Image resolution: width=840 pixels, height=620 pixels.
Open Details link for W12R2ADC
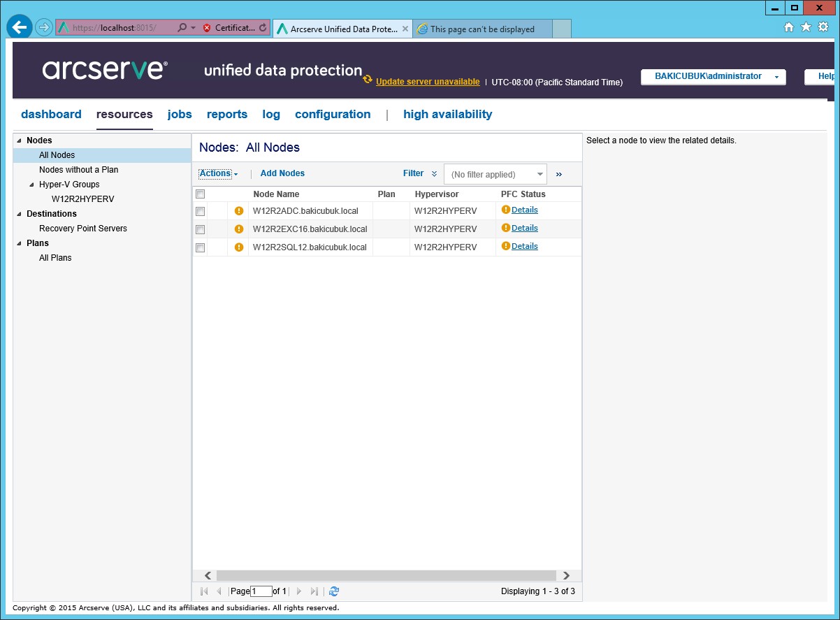coord(525,210)
